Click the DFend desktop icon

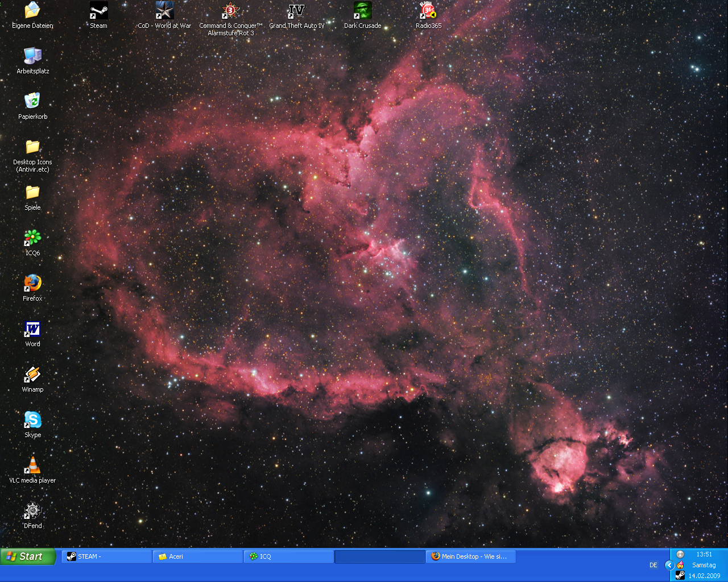pos(32,511)
